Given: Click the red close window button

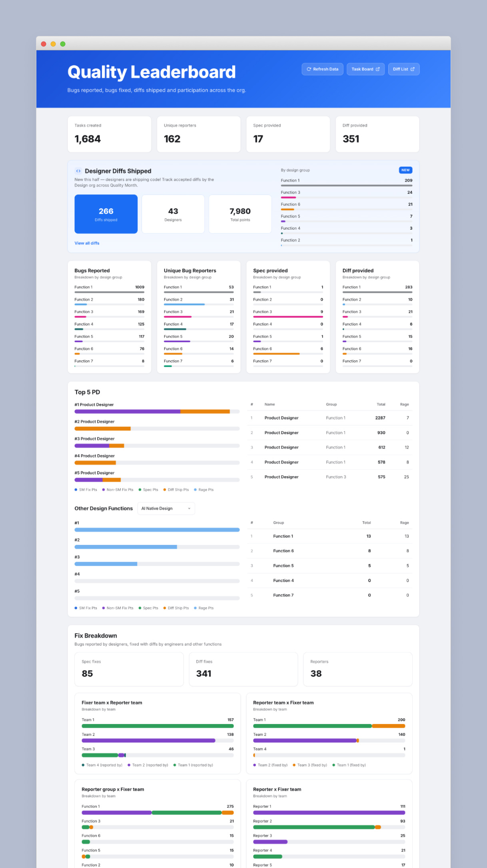Looking at the screenshot, I should (44, 44).
